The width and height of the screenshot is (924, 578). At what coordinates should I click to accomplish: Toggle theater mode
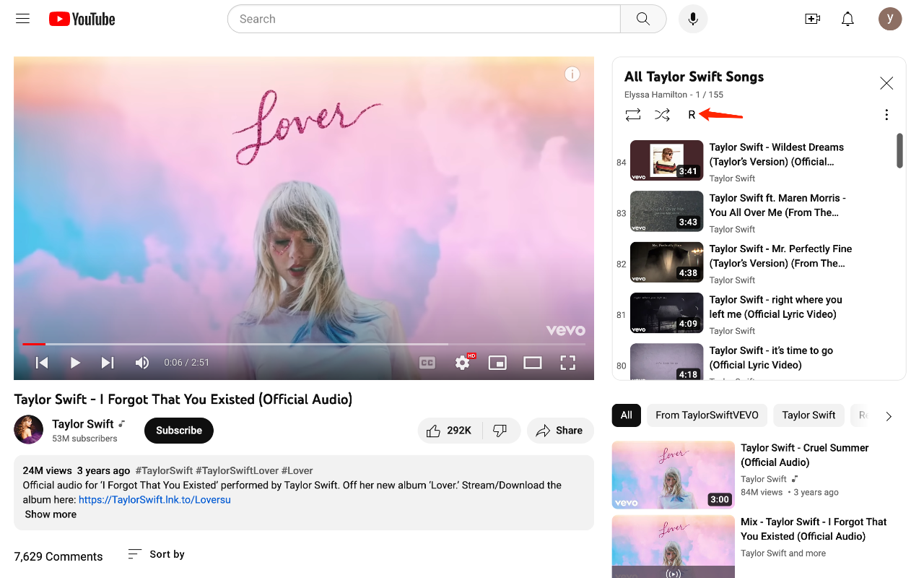pyautogui.click(x=533, y=362)
